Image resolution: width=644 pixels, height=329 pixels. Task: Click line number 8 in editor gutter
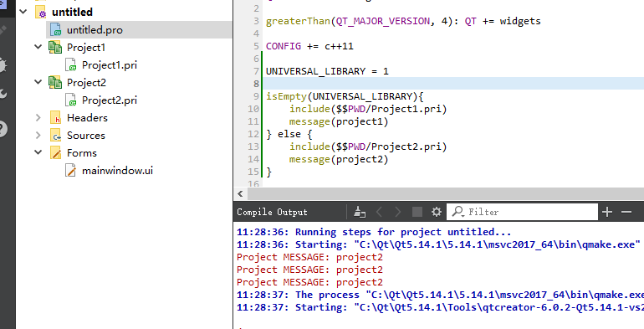[x=256, y=84]
